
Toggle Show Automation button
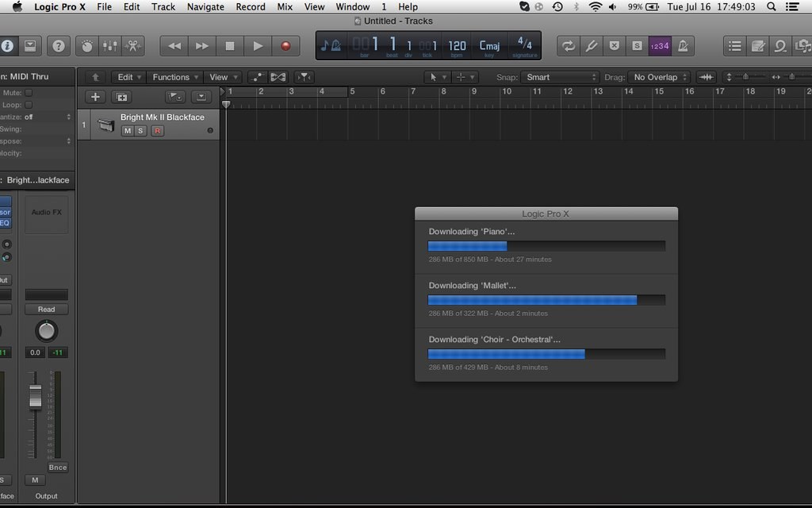(258, 77)
